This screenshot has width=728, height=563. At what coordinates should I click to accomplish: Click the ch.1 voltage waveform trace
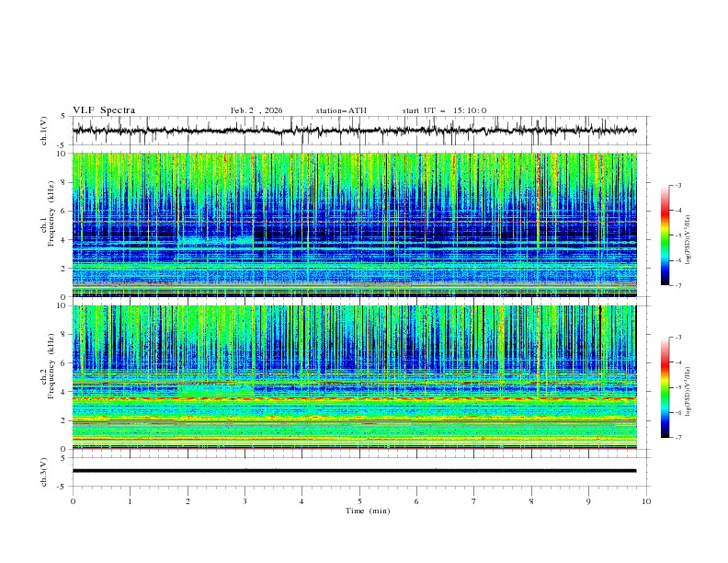(x=354, y=131)
